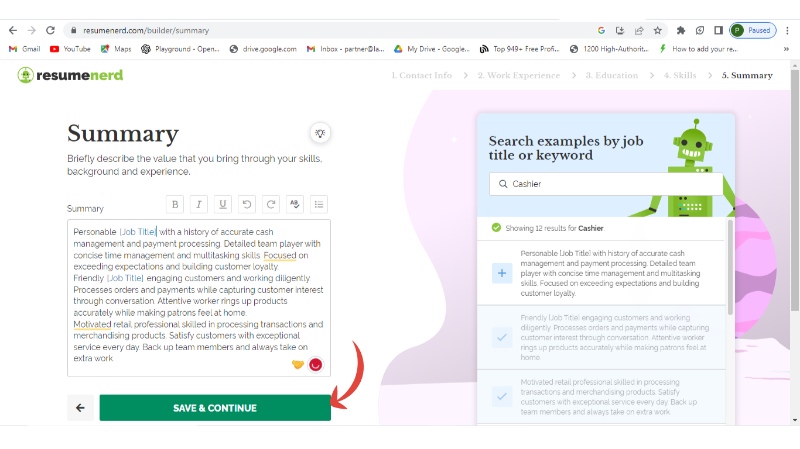Add the Personable example with plus icon
Viewport: 800px width, 449px height.
pos(502,273)
